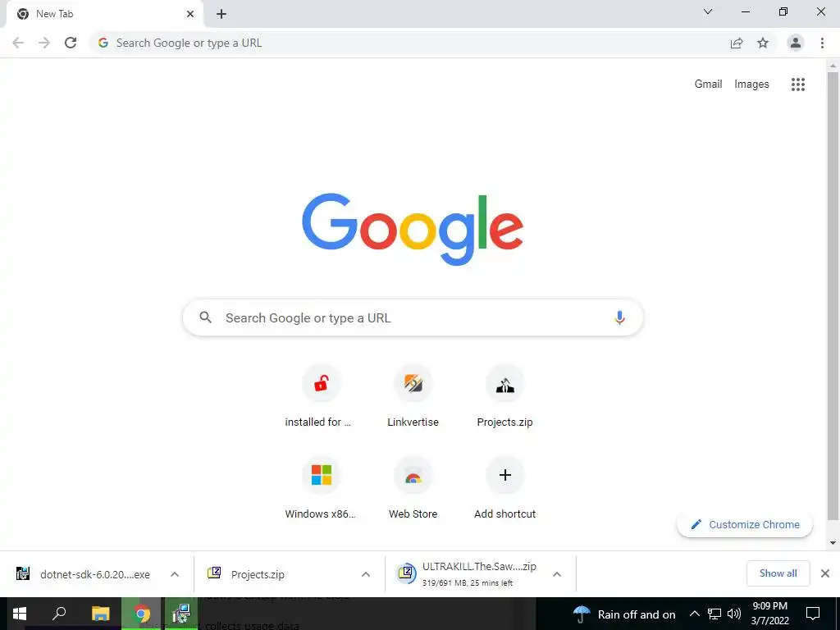Open Gmail link
The height and width of the screenshot is (630, 840).
(x=708, y=84)
